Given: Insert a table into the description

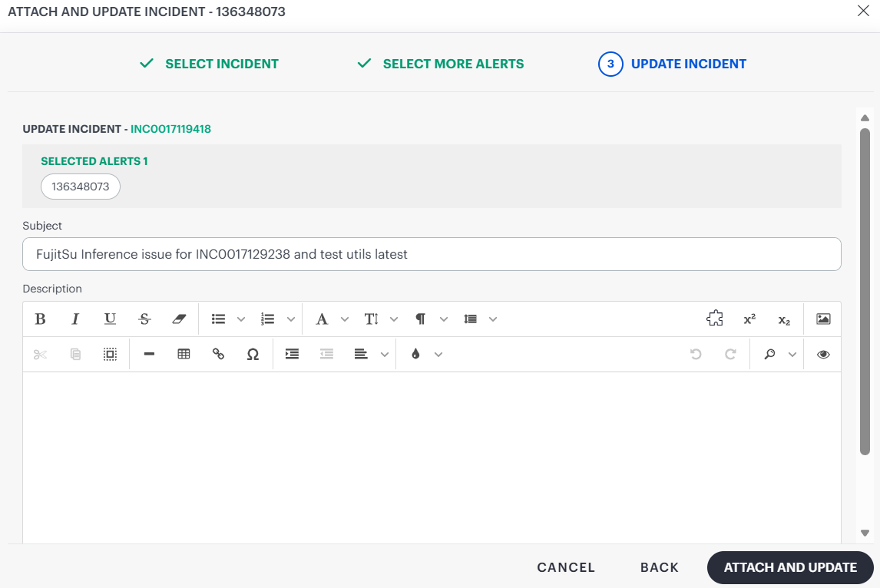Looking at the screenshot, I should coord(184,354).
